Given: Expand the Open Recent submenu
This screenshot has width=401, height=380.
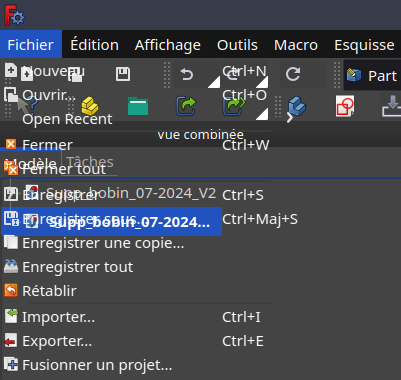Looking at the screenshot, I should 136,119.
